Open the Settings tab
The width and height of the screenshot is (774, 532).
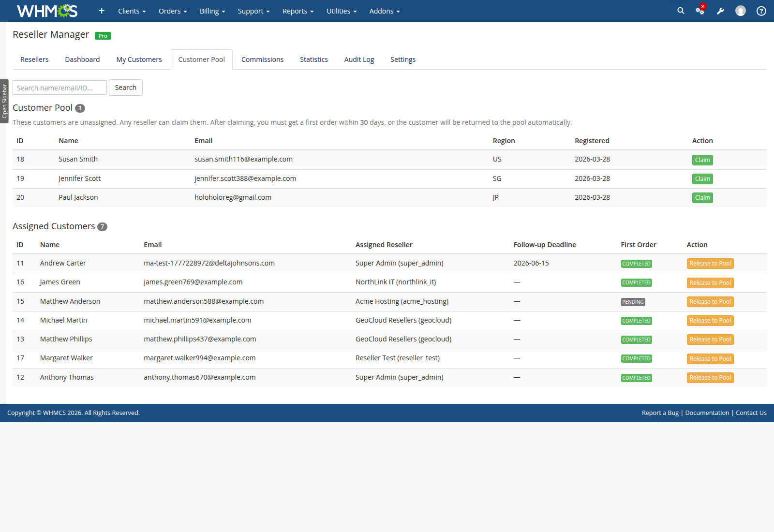pyautogui.click(x=402, y=59)
